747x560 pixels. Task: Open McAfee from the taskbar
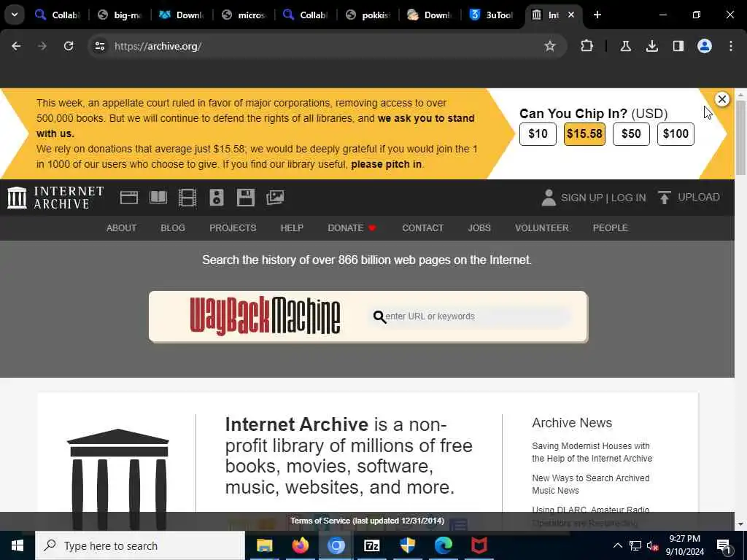pos(479,545)
